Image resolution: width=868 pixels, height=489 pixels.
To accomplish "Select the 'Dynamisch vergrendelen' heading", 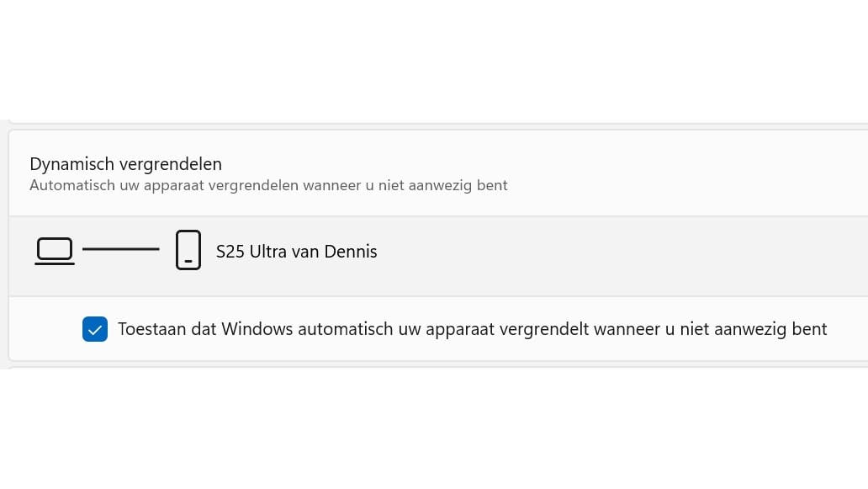I will click(125, 164).
